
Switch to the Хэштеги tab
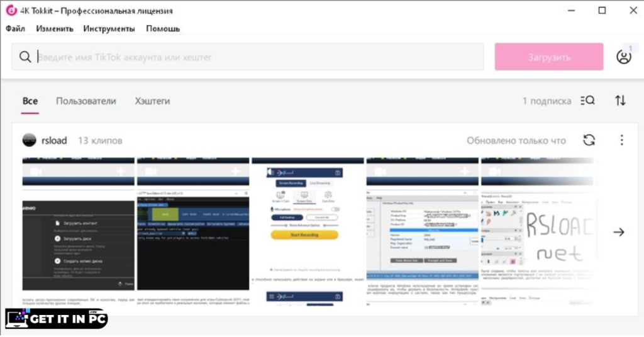tap(152, 101)
